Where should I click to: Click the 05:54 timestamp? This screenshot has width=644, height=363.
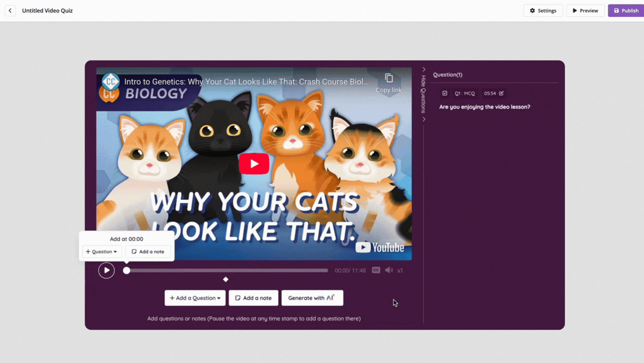click(x=490, y=93)
